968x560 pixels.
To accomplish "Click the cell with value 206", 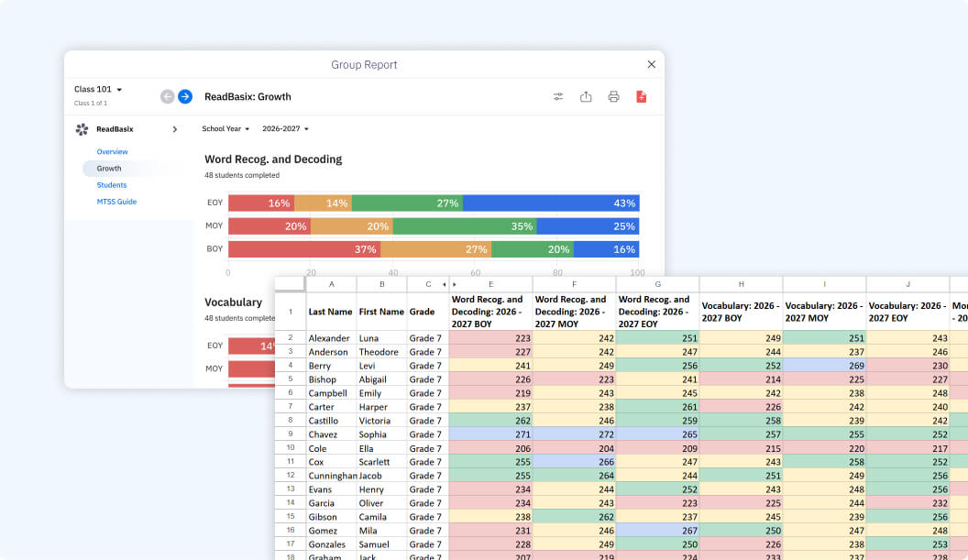I will click(490, 448).
